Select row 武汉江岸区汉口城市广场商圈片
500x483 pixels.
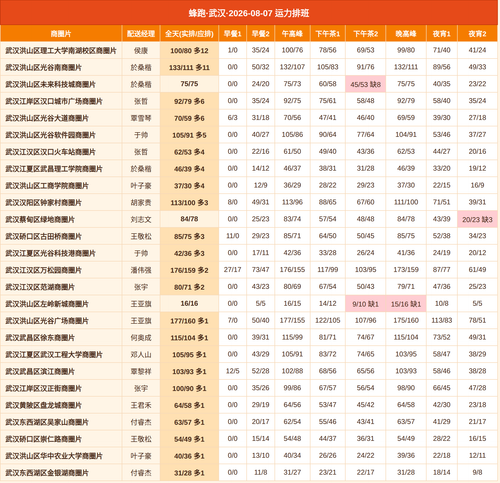(x=249, y=101)
